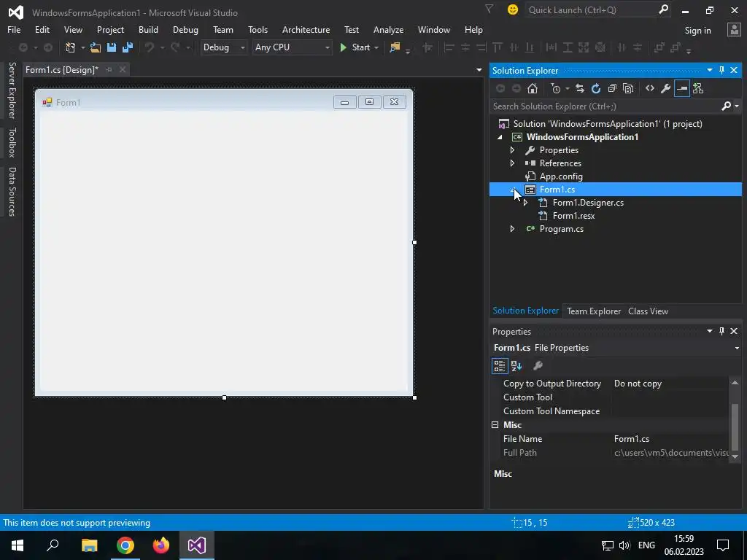Open the Data Sources side tab
The width and height of the screenshot is (747, 560).
point(12,192)
